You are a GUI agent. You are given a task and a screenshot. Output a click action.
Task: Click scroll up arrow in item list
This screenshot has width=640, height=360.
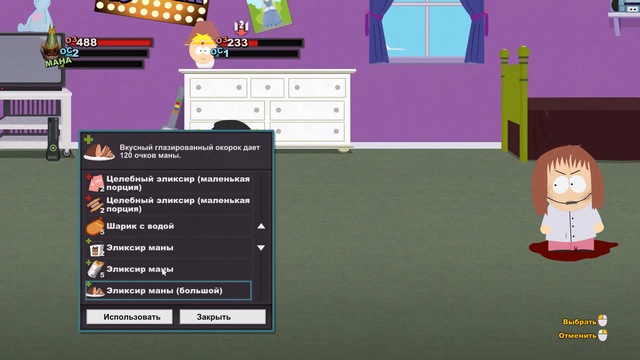click(x=261, y=226)
